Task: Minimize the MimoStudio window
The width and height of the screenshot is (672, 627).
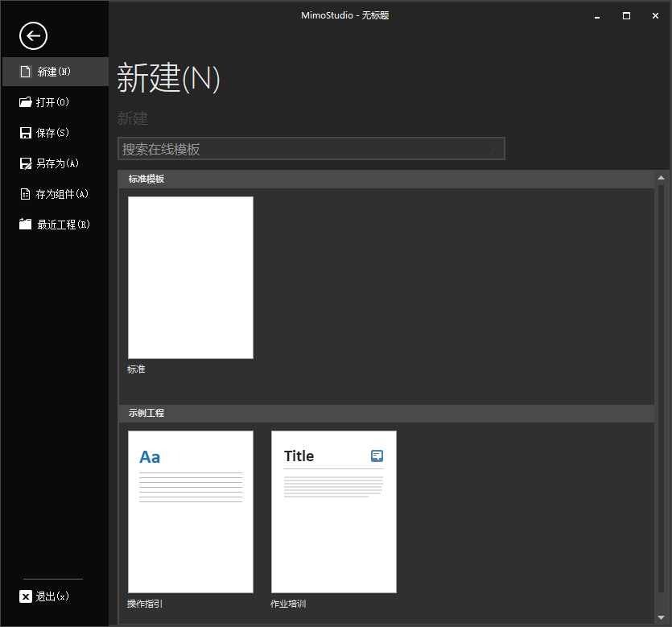Action: click(x=596, y=15)
